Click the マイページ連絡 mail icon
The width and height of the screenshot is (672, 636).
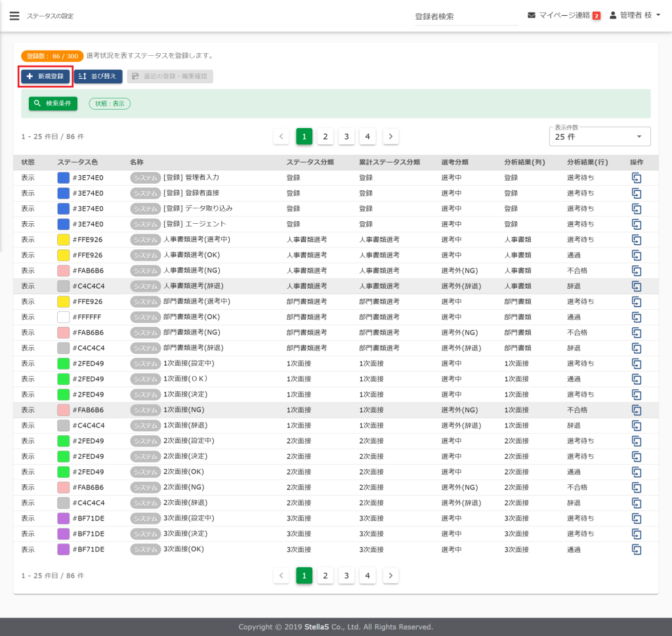tap(532, 15)
